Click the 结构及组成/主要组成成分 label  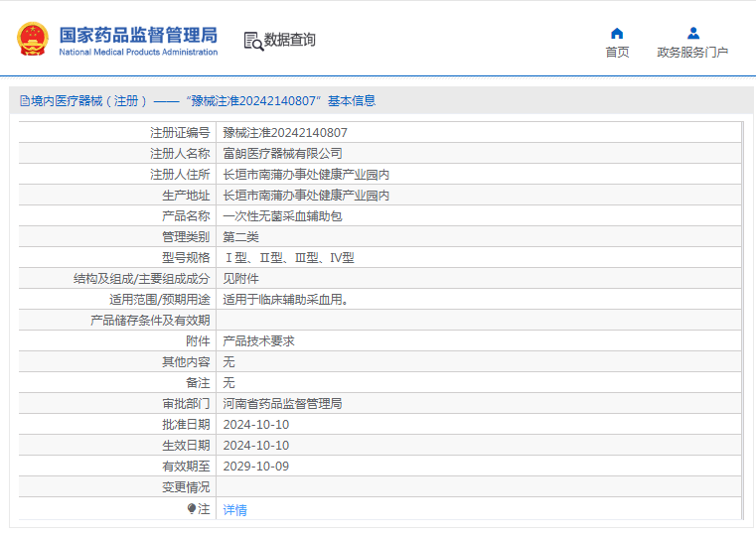click(x=142, y=278)
